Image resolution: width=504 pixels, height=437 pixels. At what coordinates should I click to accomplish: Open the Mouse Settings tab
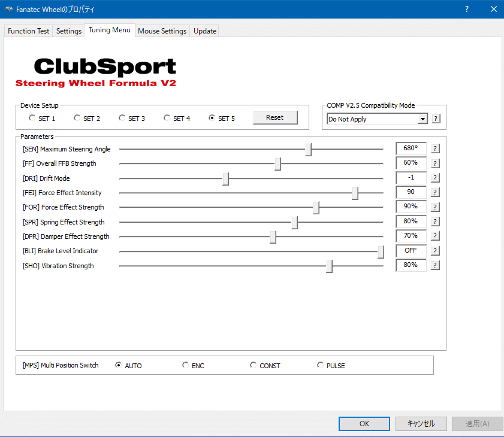(x=162, y=31)
